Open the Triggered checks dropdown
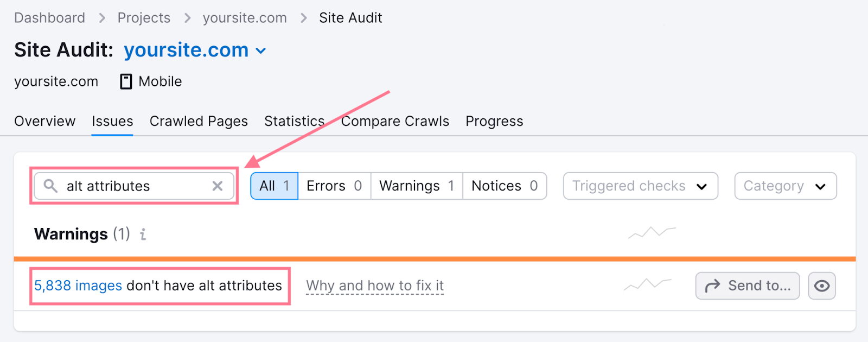868x342 pixels. (640, 186)
